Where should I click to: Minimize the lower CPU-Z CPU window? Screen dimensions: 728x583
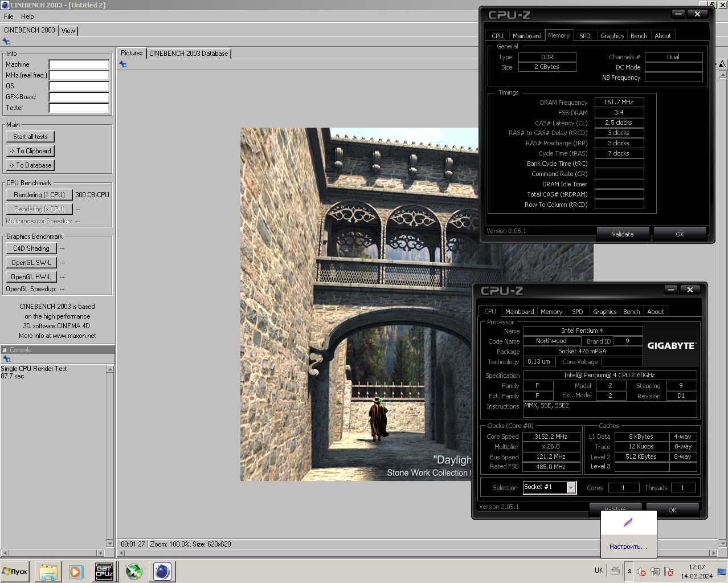point(671,290)
